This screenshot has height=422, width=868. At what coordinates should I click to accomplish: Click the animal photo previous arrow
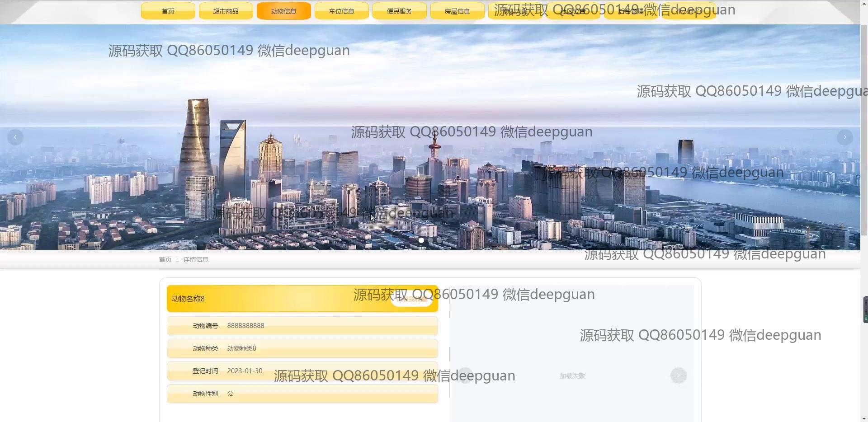[465, 375]
